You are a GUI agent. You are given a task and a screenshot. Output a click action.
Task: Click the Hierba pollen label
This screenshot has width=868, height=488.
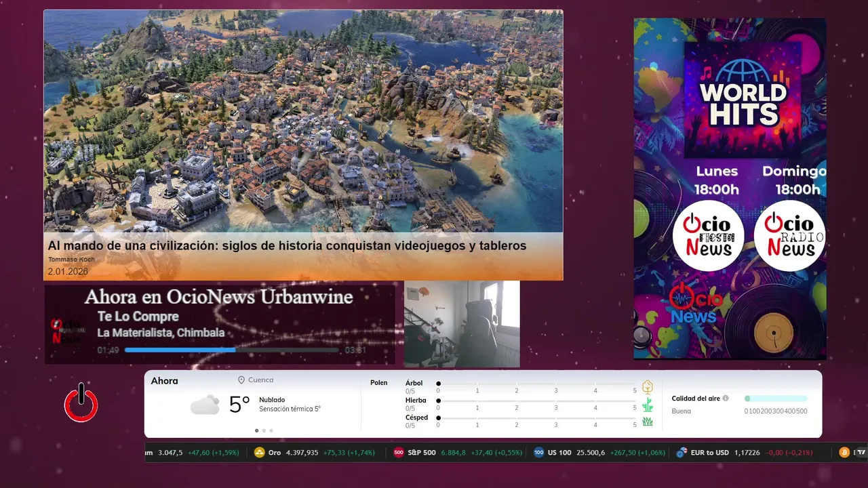(x=416, y=401)
